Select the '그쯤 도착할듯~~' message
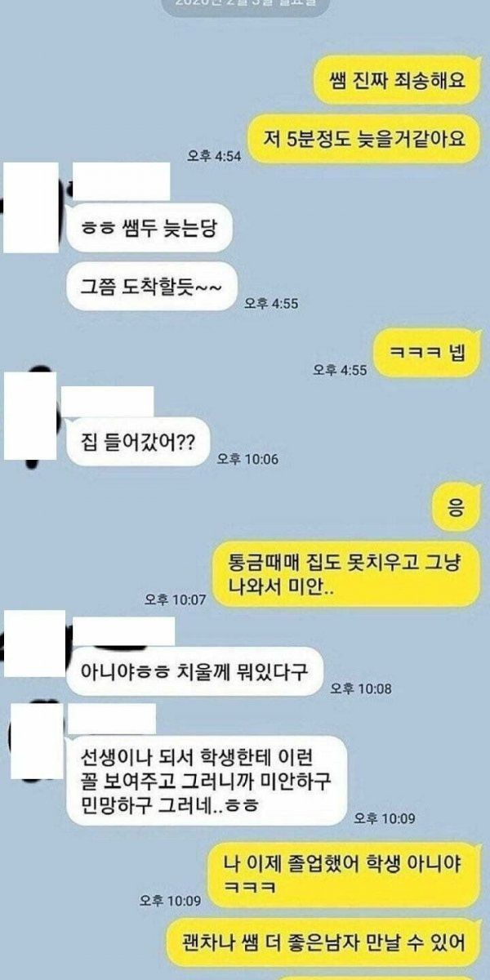Image resolution: width=490 pixels, height=980 pixels. (x=151, y=286)
